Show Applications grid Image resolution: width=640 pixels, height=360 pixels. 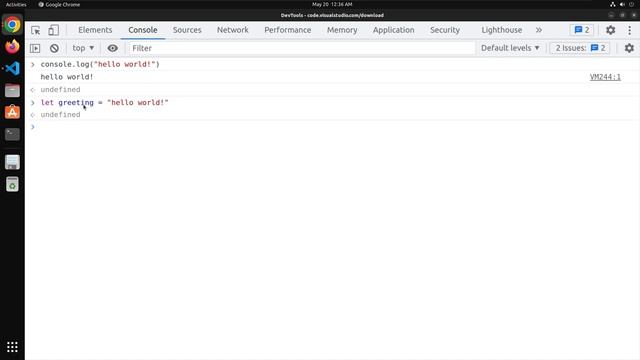tap(12, 347)
